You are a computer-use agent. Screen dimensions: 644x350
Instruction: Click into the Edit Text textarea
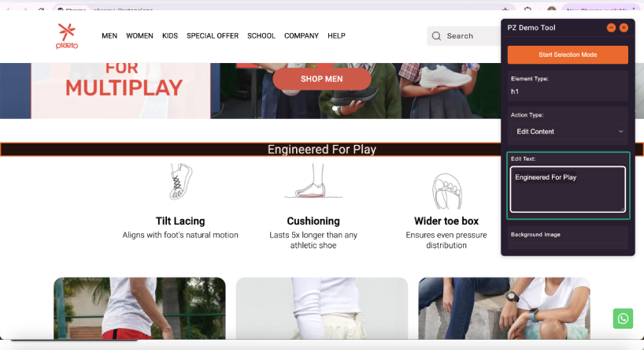[x=568, y=189]
